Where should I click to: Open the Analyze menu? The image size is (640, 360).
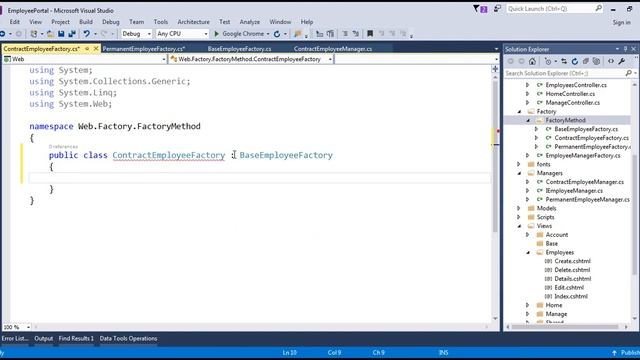(249, 22)
